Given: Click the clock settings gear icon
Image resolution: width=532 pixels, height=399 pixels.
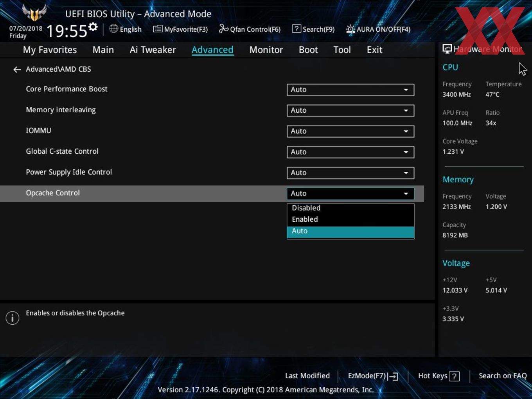Looking at the screenshot, I should [93, 27].
